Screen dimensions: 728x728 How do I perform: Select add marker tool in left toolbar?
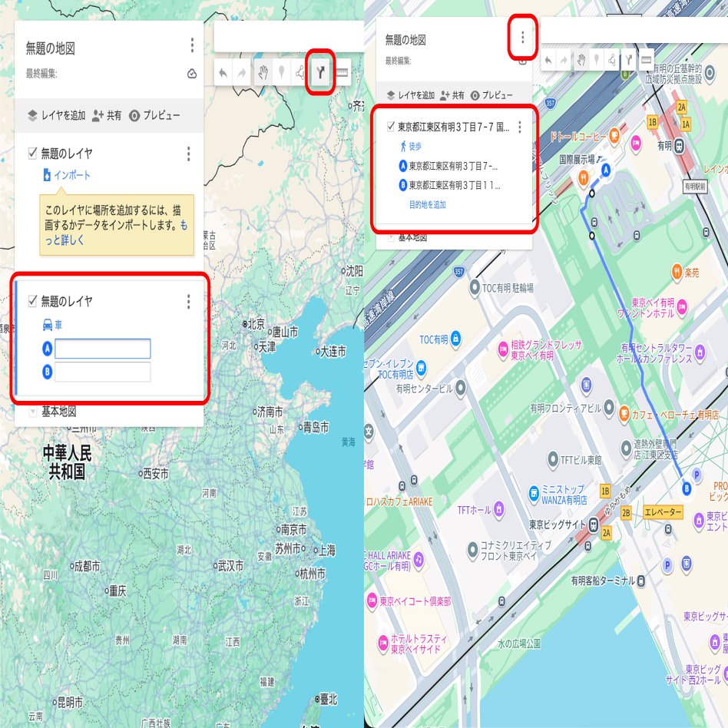281,72
